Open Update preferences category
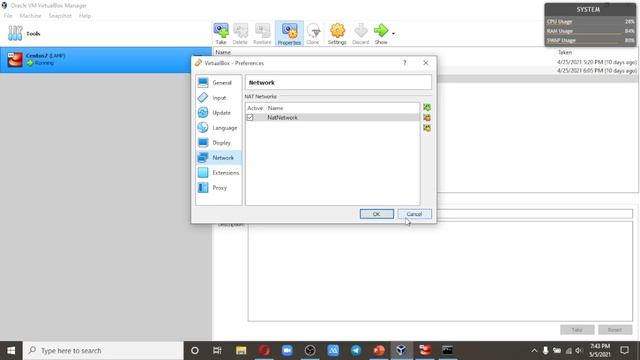640x360 pixels. click(218, 113)
